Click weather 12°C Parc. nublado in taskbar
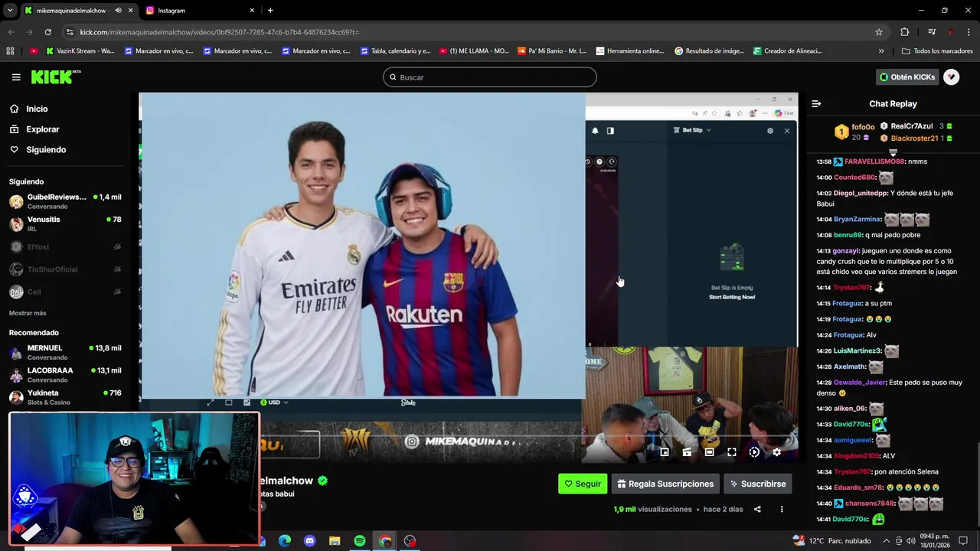Image resolution: width=980 pixels, height=551 pixels. [x=831, y=541]
